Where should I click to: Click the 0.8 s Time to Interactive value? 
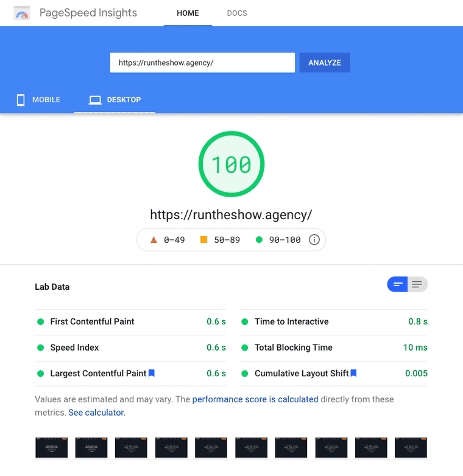[418, 321]
